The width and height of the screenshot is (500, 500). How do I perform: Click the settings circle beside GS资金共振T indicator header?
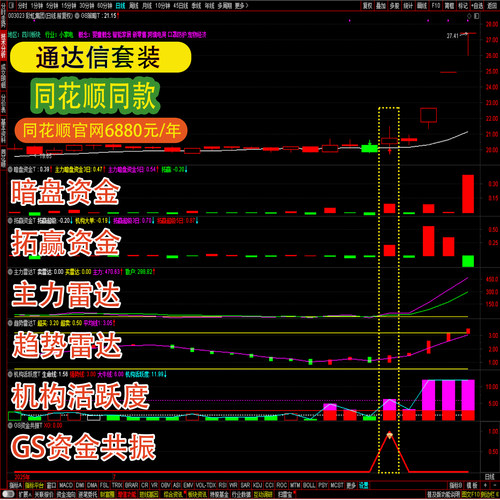pos(10,426)
